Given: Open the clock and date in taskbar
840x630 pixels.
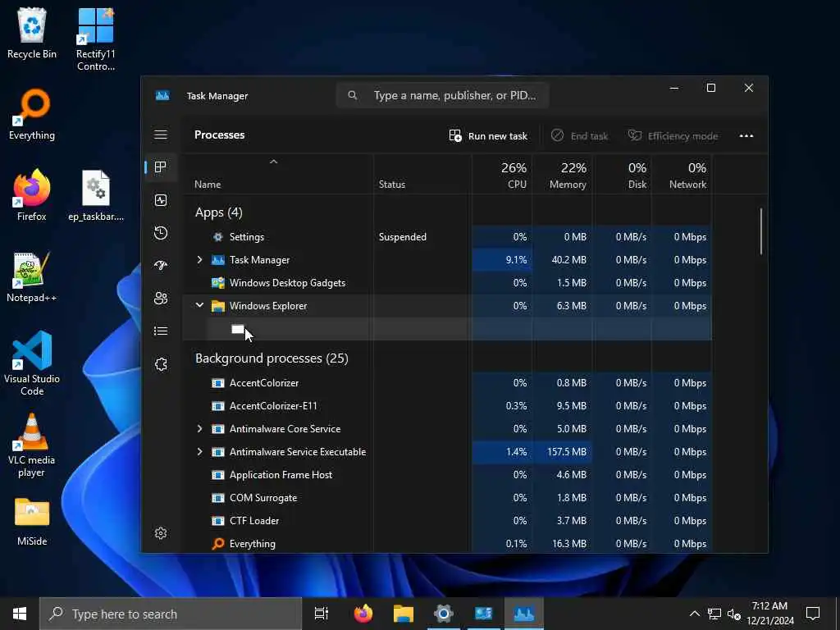Looking at the screenshot, I should click(x=769, y=614).
